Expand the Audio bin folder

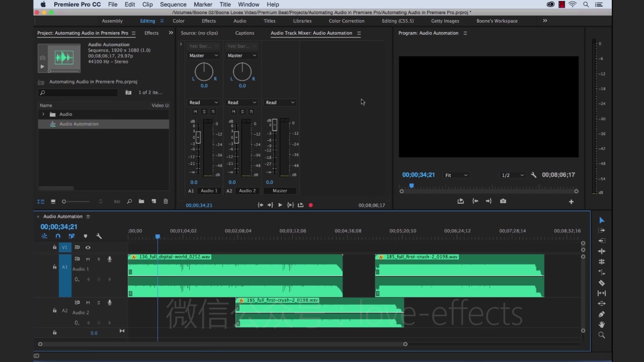click(x=43, y=114)
